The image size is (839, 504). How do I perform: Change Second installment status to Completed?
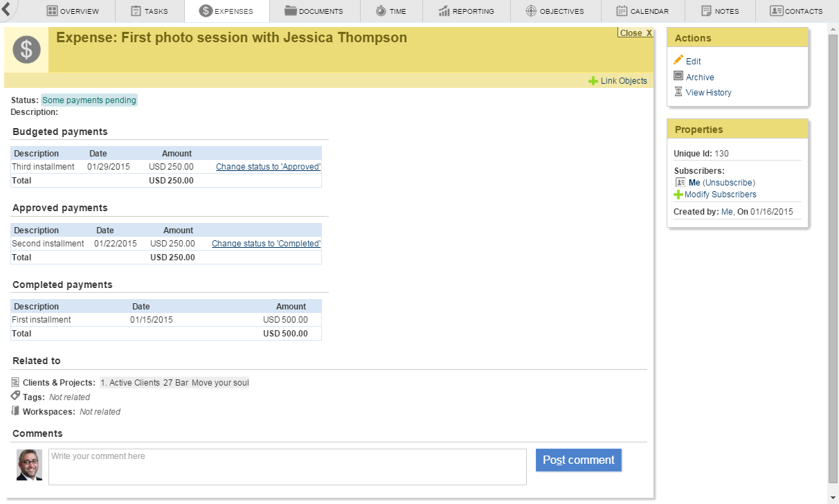click(266, 244)
